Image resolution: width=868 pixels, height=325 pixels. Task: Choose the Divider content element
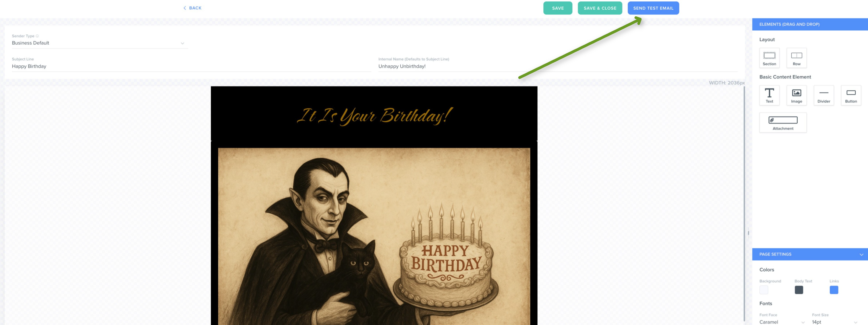pos(824,95)
